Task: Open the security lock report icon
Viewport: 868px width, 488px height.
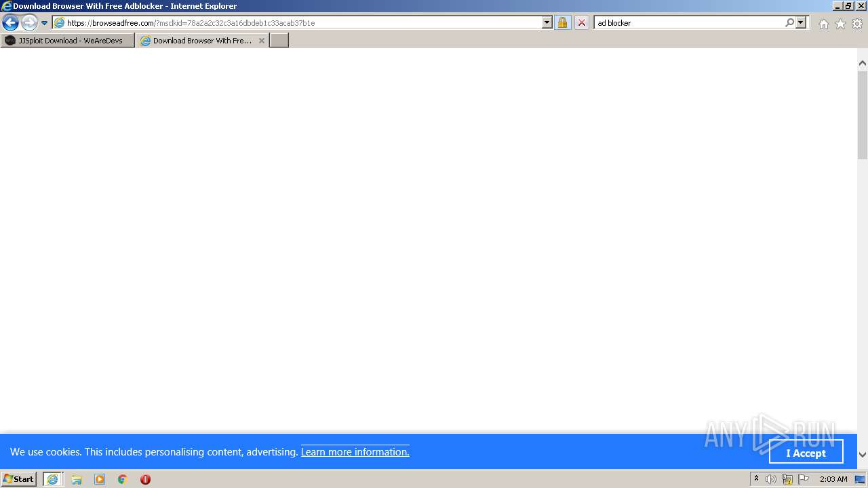Action: (562, 22)
